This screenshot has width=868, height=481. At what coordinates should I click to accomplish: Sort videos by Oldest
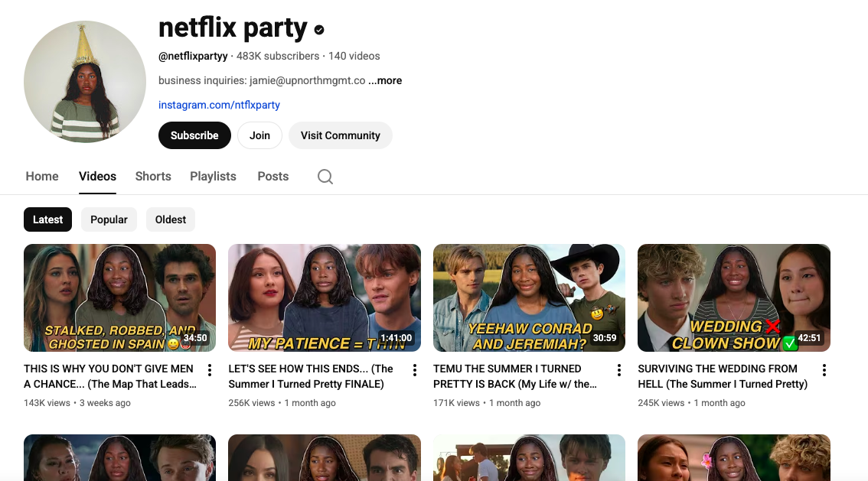click(x=171, y=219)
